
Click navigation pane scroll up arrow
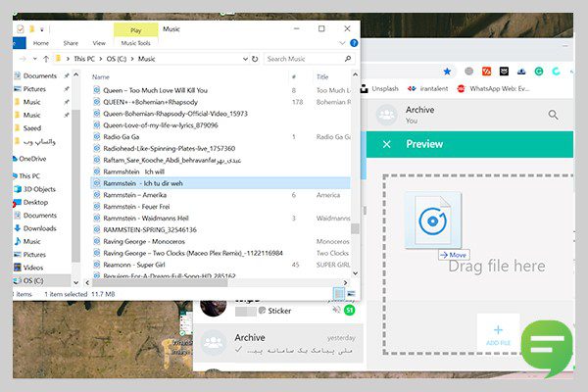pos(76,74)
